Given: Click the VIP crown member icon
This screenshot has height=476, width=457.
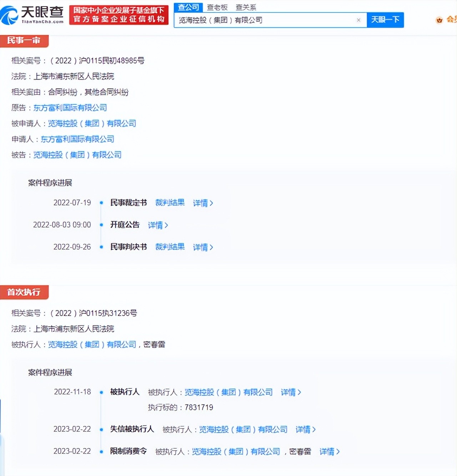Looking at the screenshot, I should [439, 20].
